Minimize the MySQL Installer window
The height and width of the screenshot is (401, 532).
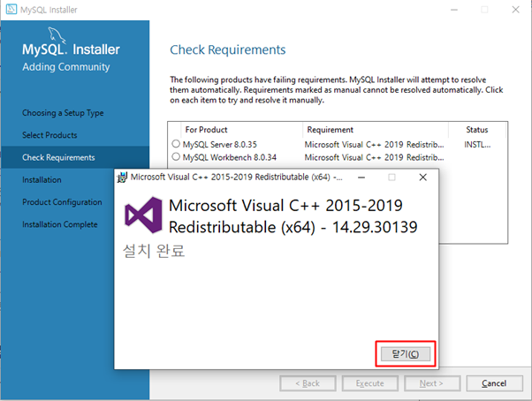coord(454,10)
